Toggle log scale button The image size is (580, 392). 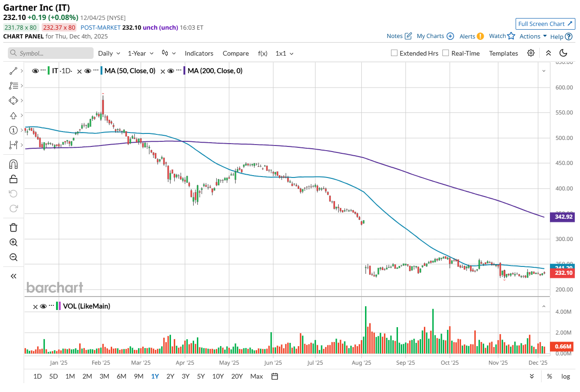[x=566, y=376]
